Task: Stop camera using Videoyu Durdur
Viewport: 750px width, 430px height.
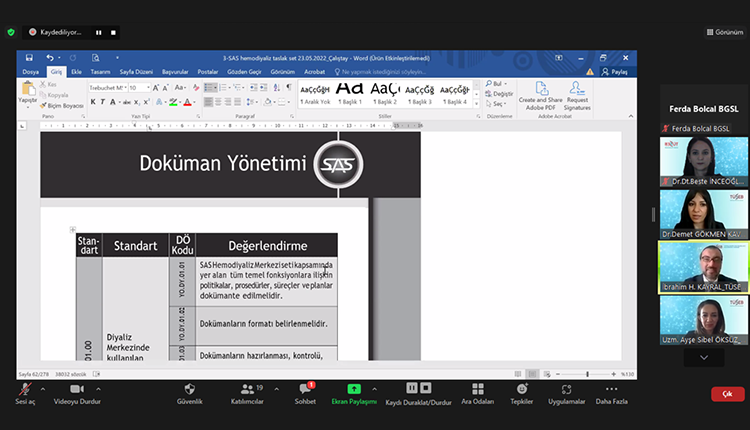Action: click(79, 388)
